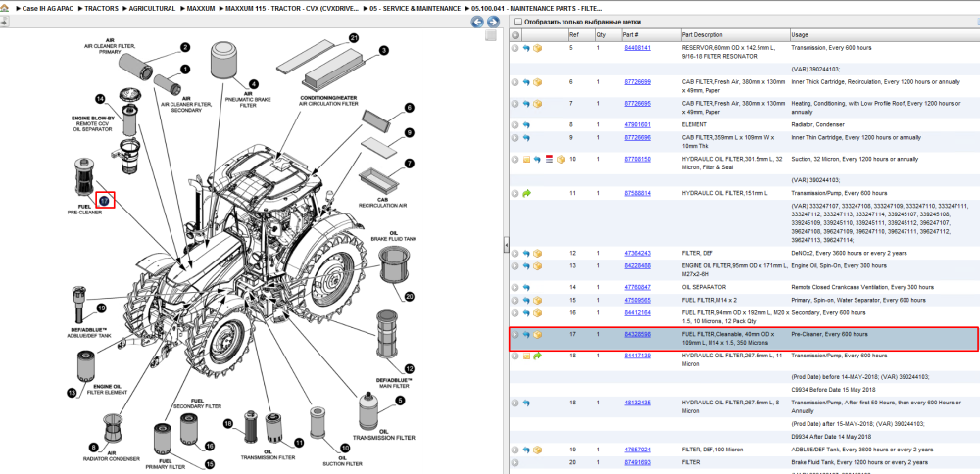980x474 pixels.
Task: Expand Ref 13 row with plus button
Action: point(515,265)
